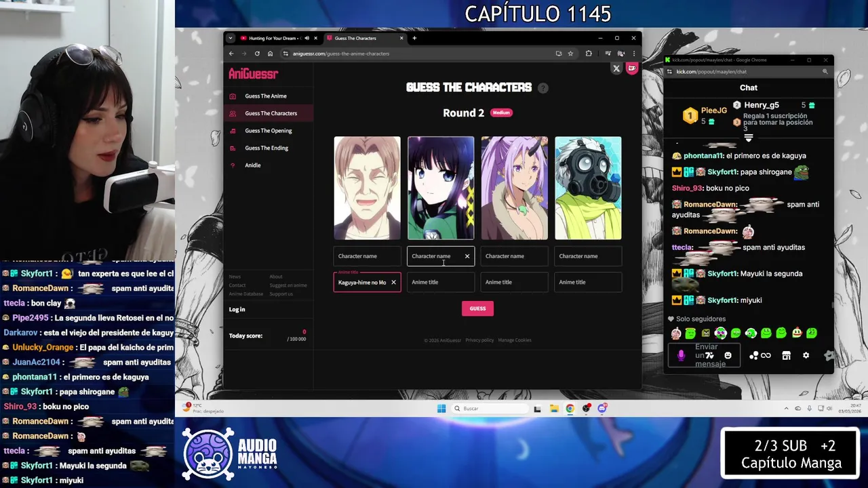Click the Medium difficulty badge

pos(501,113)
